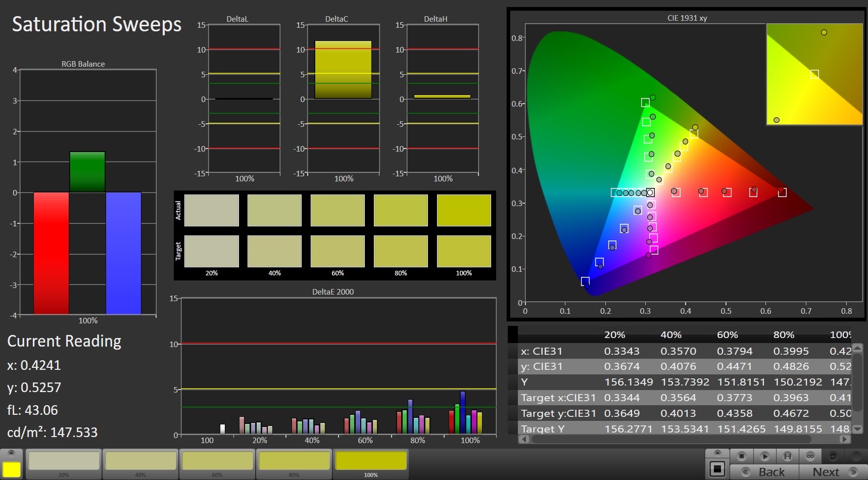Click the large black square source icon
This screenshot has height=480, width=868.
tap(717, 469)
